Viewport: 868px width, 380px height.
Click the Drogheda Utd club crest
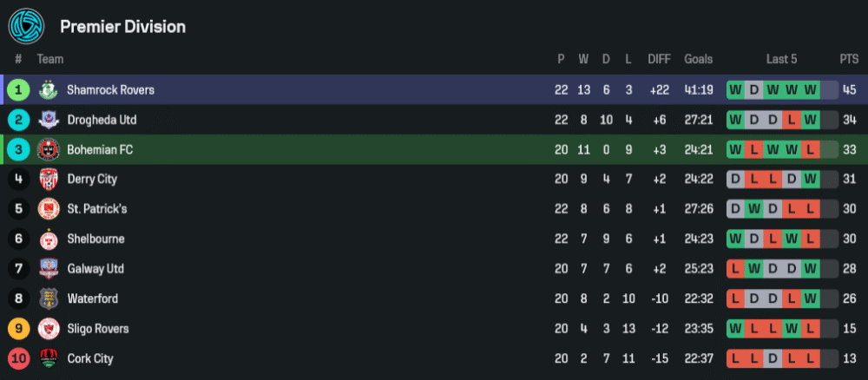(48, 120)
